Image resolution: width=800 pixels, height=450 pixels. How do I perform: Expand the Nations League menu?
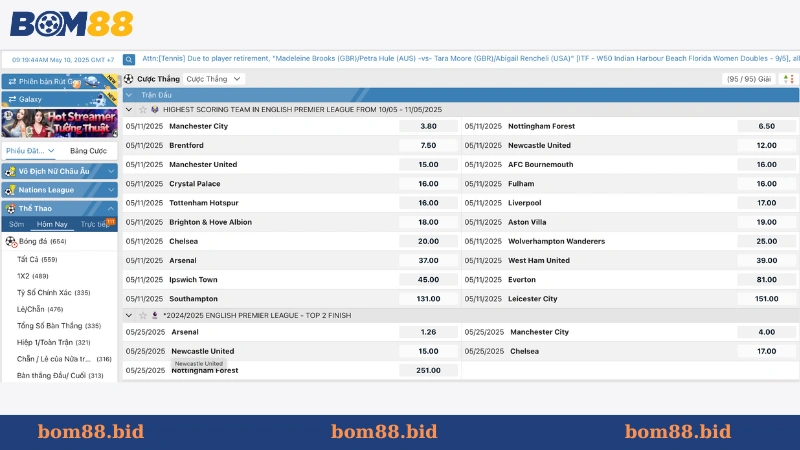[x=111, y=190]
